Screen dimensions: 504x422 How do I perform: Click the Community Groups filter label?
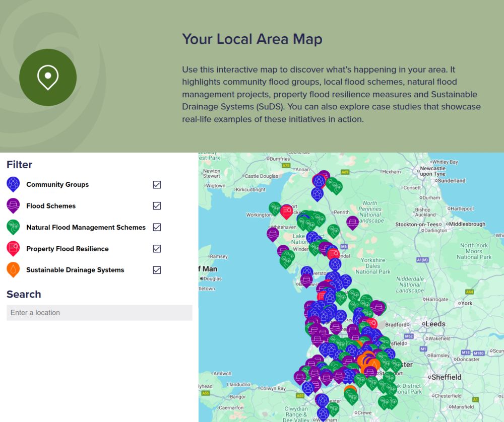coord(57,184)
